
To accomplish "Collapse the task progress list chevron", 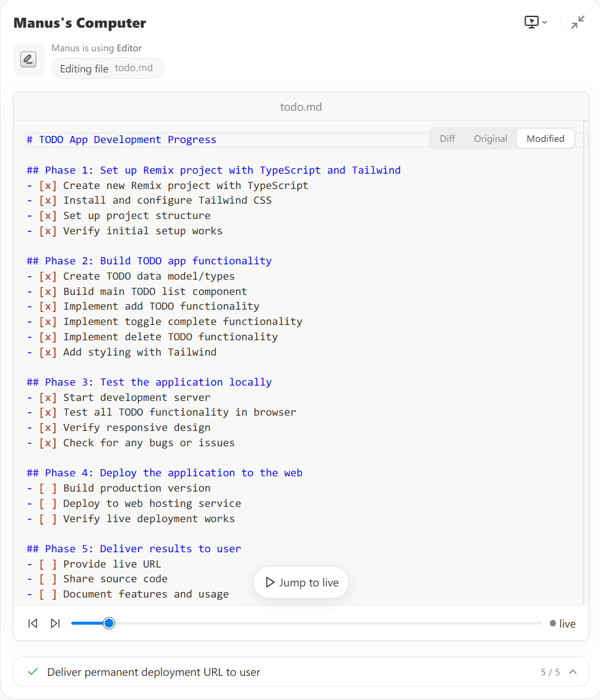I will [574, 672].
